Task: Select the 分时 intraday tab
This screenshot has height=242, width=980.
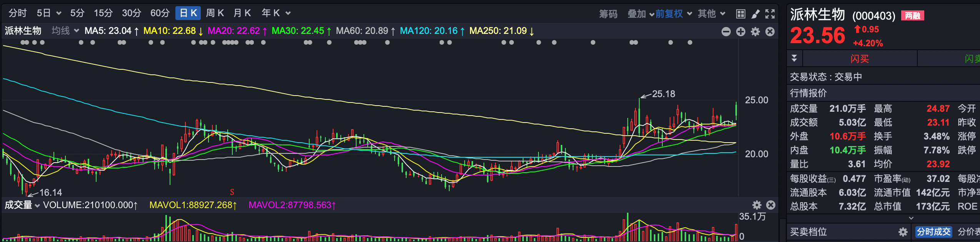Action: tap(18, 13)
